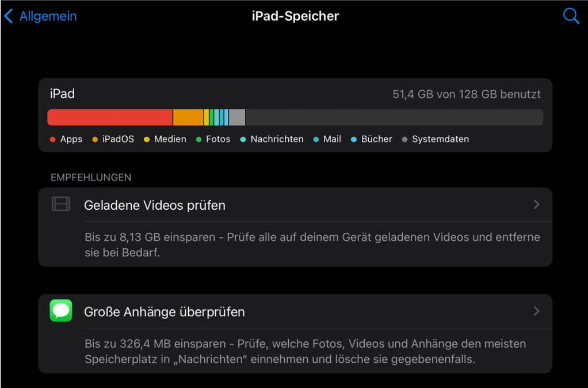
Task: Click the orange iPadOS storage bar segment
Action: click(188, 117)
